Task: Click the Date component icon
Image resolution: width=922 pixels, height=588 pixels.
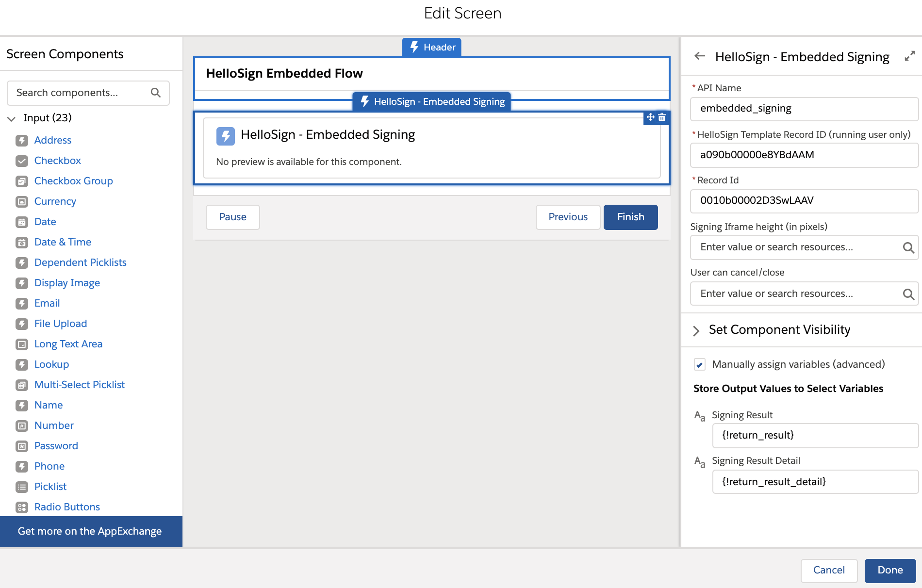Action: (22, 222)
